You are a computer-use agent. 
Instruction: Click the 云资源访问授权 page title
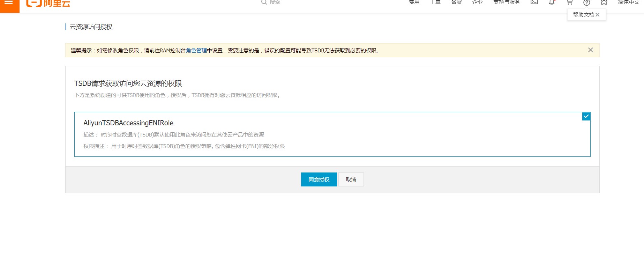[x=91, y=27]
